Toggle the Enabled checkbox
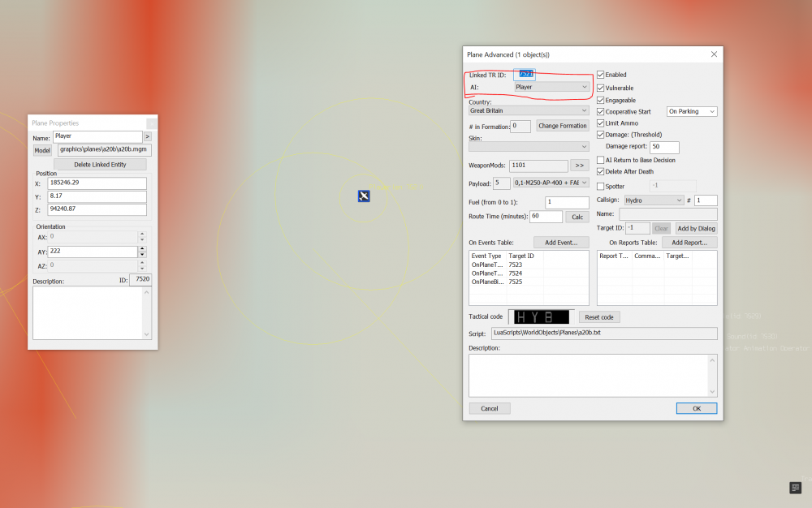This screenshot has height=508, width=812. point(601,75)
